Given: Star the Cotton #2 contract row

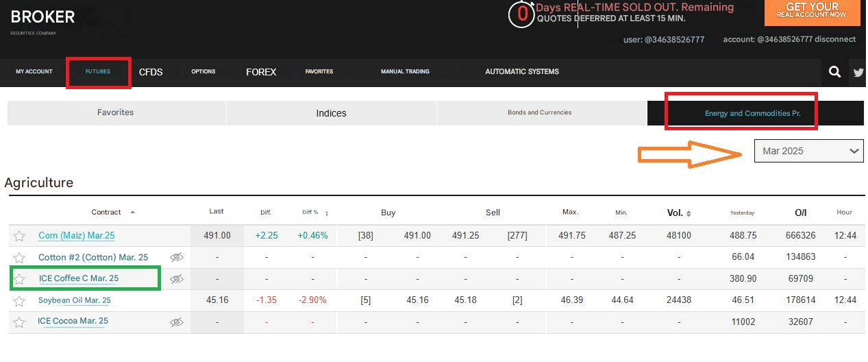Looking at the screenshot, I should tap(19, 258).
